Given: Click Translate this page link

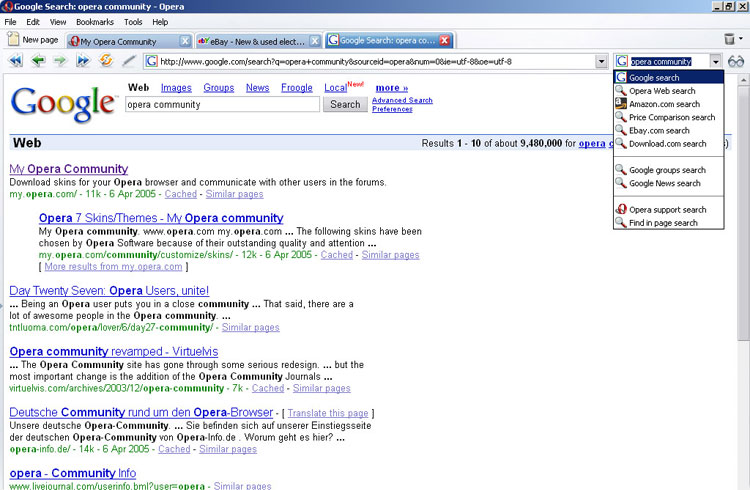Looking at the screenshot, I should [328, 413].
